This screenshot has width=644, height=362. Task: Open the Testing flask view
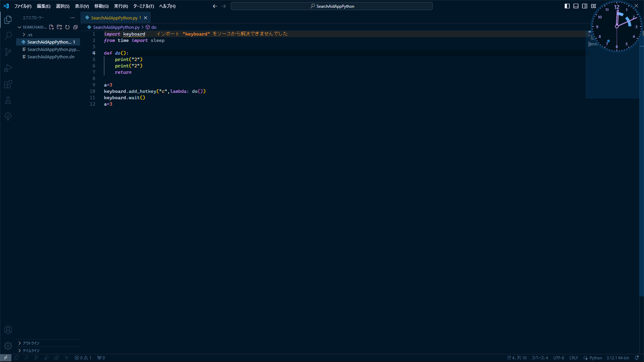[x=8, y=100]
